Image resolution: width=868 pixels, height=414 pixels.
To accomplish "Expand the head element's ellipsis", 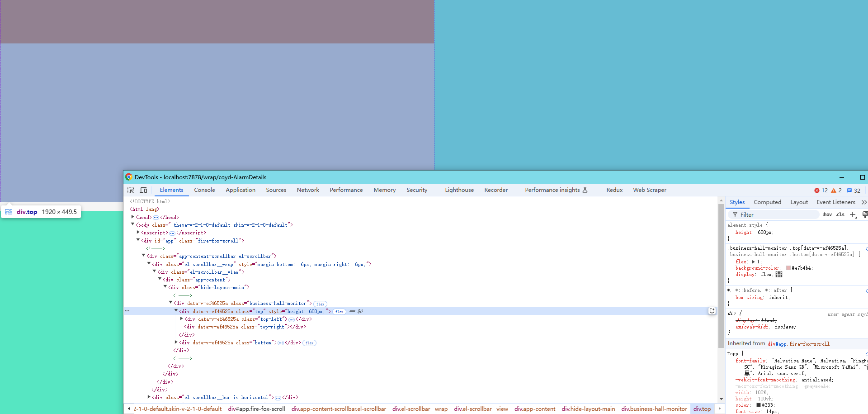I will (x=156, y=217).
